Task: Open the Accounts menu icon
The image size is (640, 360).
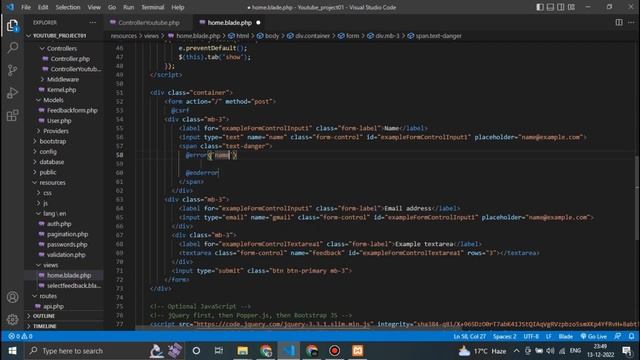Action: (12, 297)
